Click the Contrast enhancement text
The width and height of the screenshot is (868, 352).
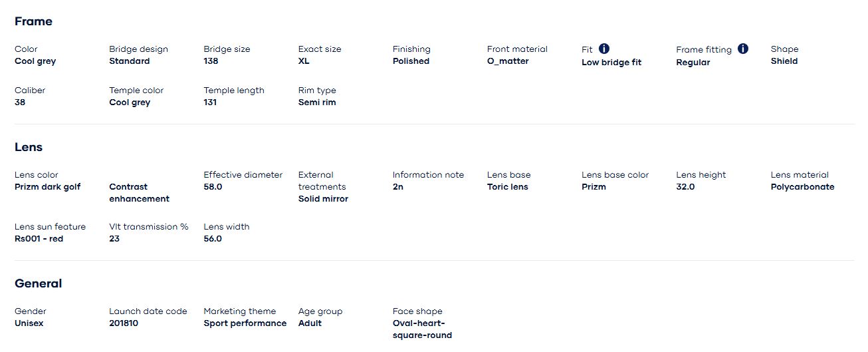(139, 193)
